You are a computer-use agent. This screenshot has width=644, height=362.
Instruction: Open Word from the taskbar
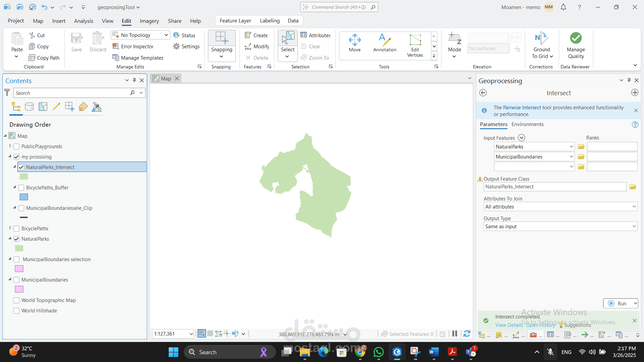point(434,352)
